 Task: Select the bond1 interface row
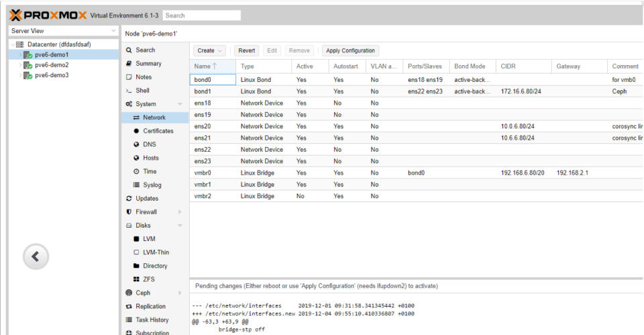416,91
